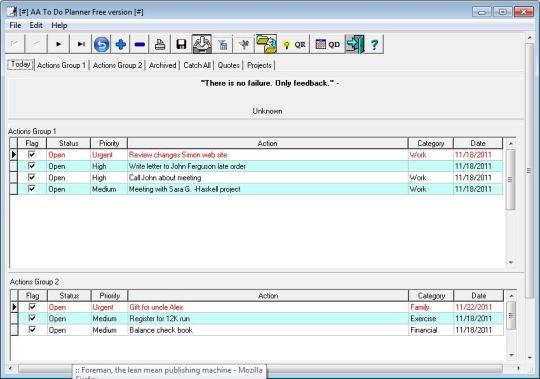Click Group 1 Date column header
540x379 pixels.
point(478,143)
